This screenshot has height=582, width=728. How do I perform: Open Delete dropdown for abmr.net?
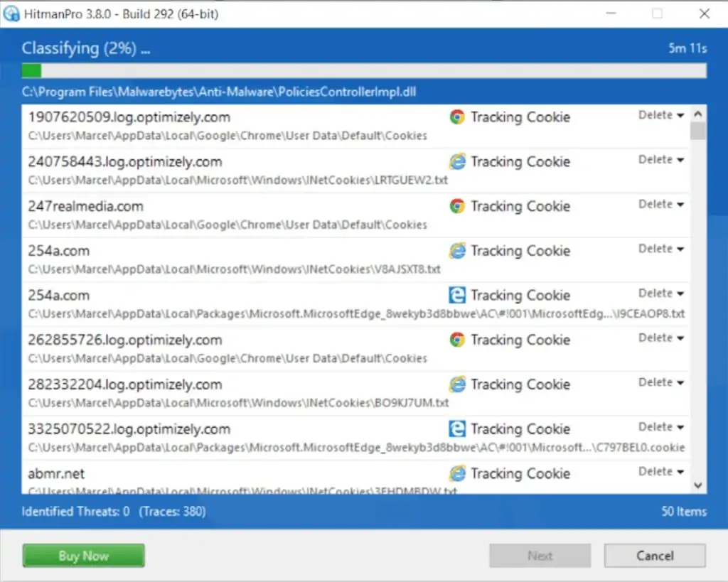pos(661,472)
